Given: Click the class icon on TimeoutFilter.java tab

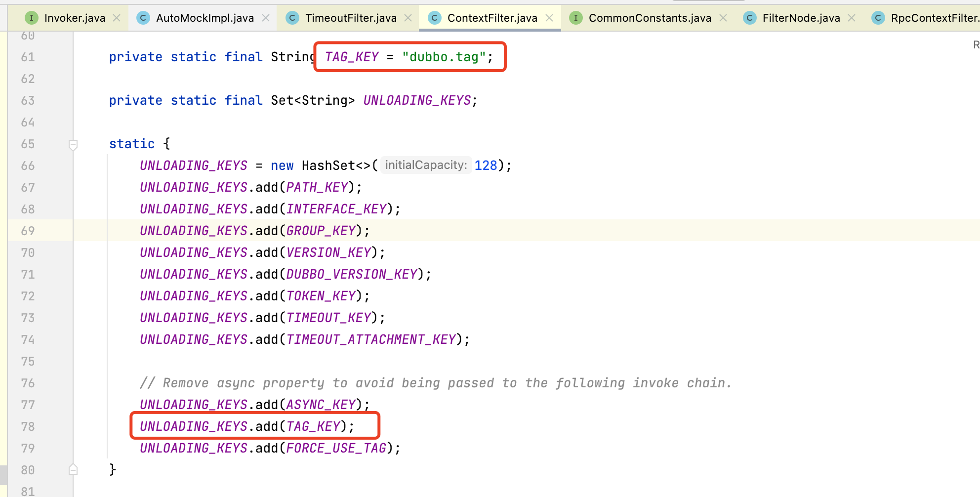Looking at the screenshot, I should tap(292, 18).
